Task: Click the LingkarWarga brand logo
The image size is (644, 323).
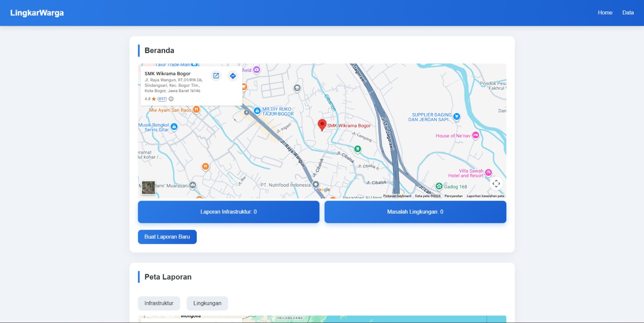Action: [37, 12]
